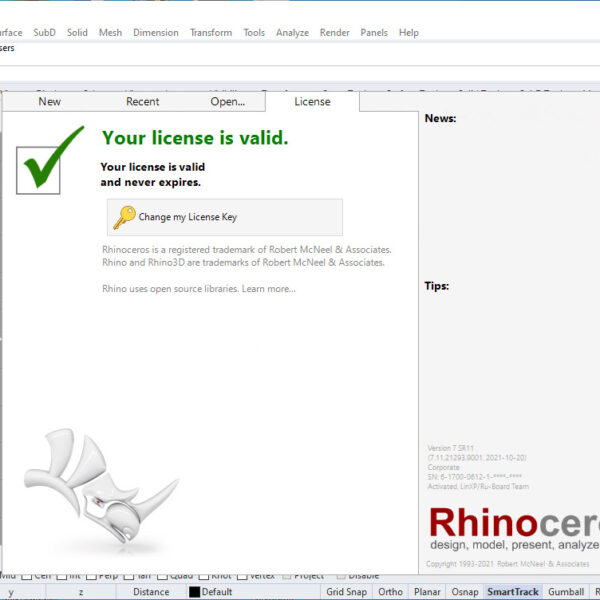Follow the Learn more... link
The height and width of the screenshot is (600, 600).
269,289
